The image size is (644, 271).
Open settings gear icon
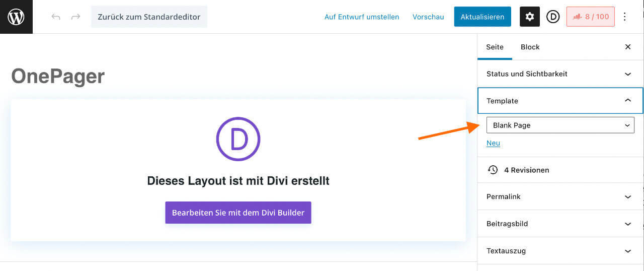point(530,17)
